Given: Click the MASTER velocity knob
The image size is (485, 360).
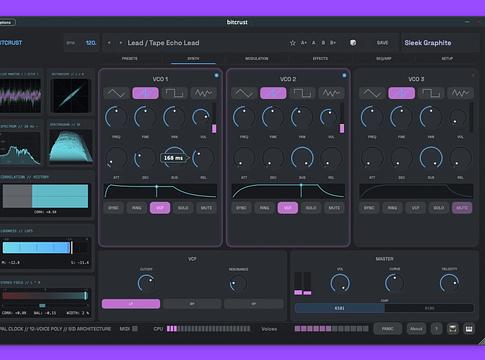Looking at the screenshot, I should (449, 283).
